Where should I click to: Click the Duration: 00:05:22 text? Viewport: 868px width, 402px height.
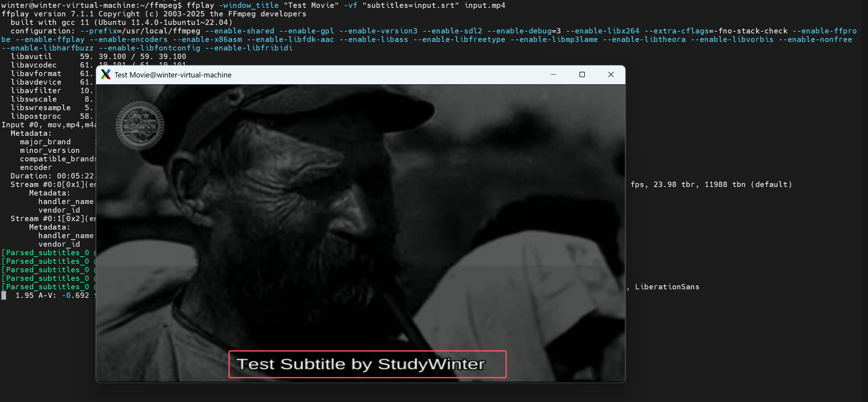pyautogui.click(x=52, y=176)
